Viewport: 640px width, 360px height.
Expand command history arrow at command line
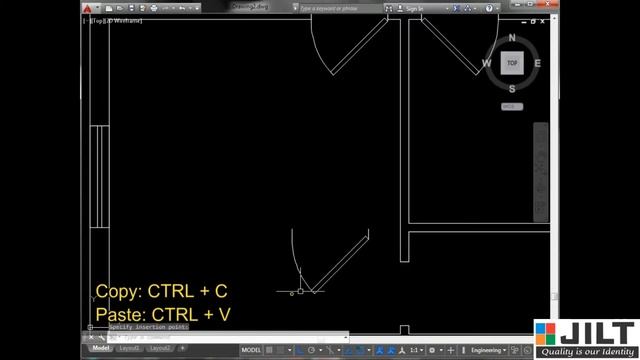(346, 337)
